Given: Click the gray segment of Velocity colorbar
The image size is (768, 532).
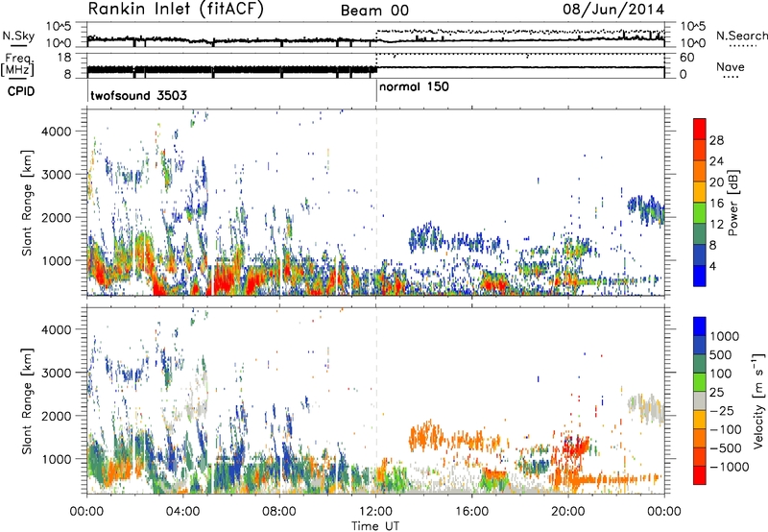Looking at the screenshot, I should (700, 401).
